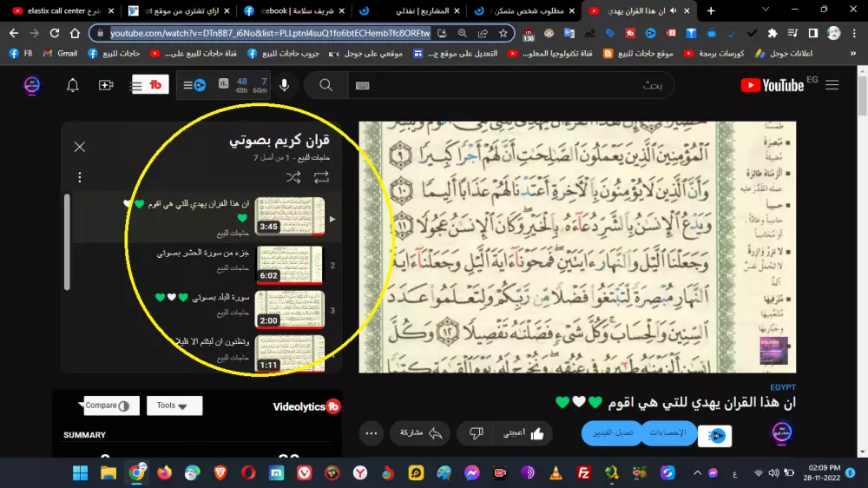Viewport: 868px width, 488px height.
Task: Click the edit video (تعديل الفيديو) button
Action: pyautogui.click(x=612, y=433)
